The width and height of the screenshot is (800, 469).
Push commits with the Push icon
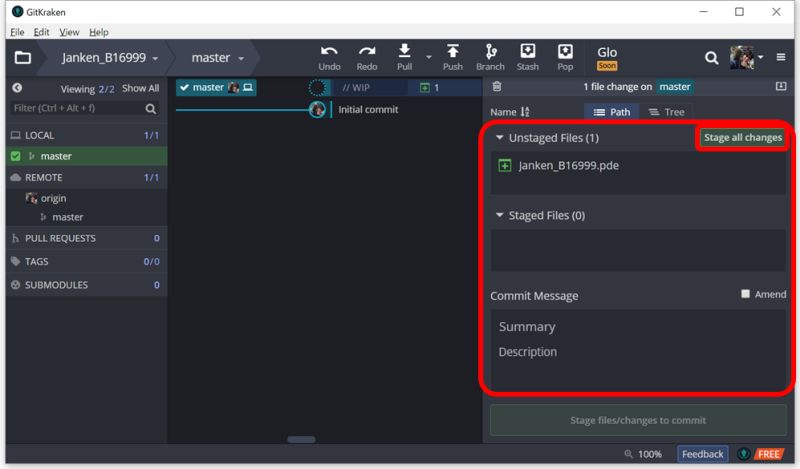453,57
